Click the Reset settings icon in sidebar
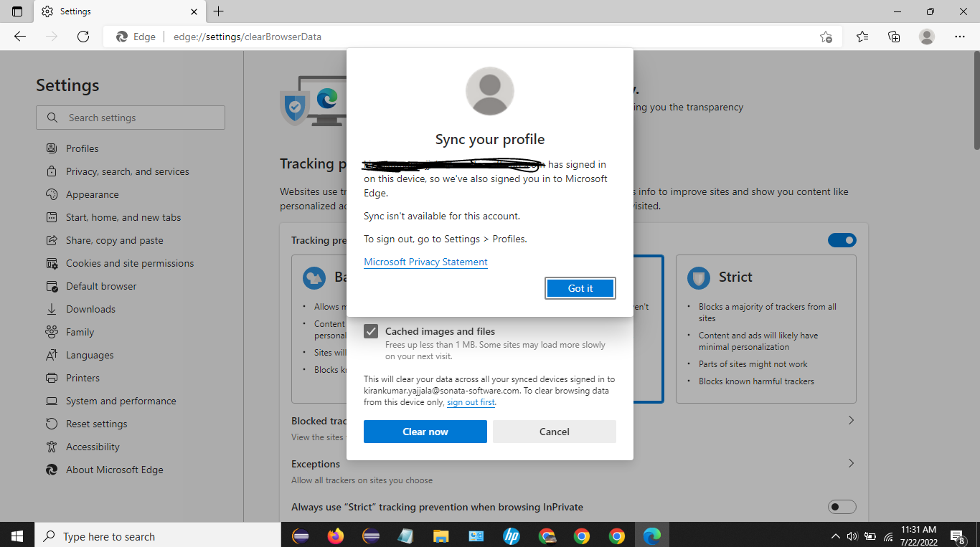 click(x=52, y=424)
